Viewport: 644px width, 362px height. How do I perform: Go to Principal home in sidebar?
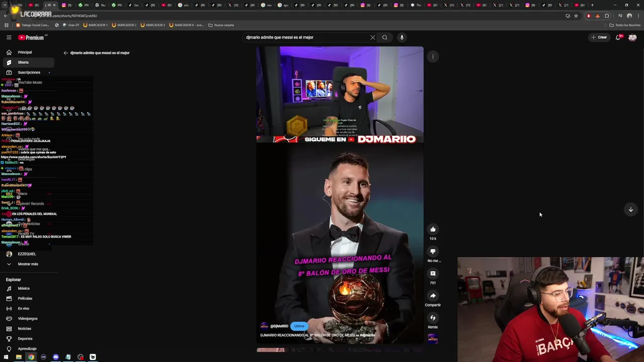28,52
